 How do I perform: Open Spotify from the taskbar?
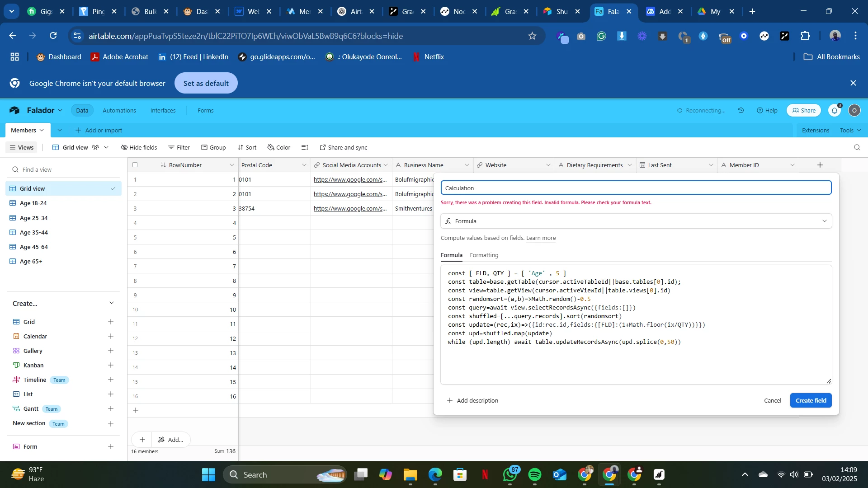click(535, 475)
